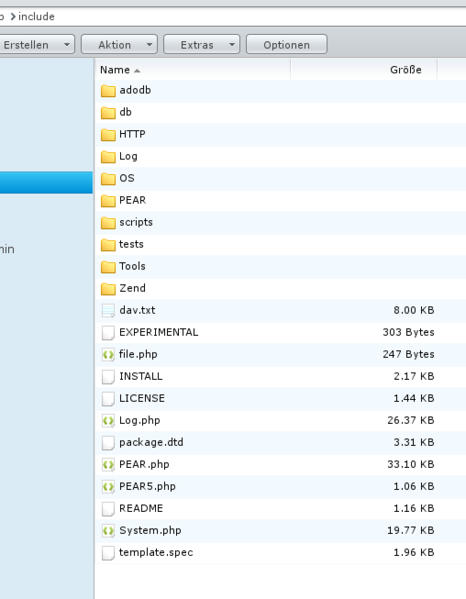The height and width of the screenshot is (599, 466).
Task: Select the README file icon
Action: [108, 509]
